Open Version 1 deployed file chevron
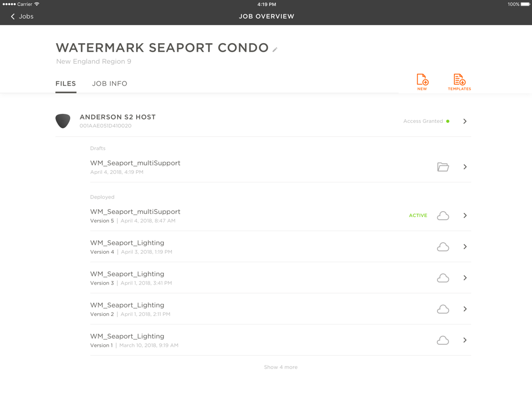This screenshot has width=532, height=399. [x=465, y=340]
